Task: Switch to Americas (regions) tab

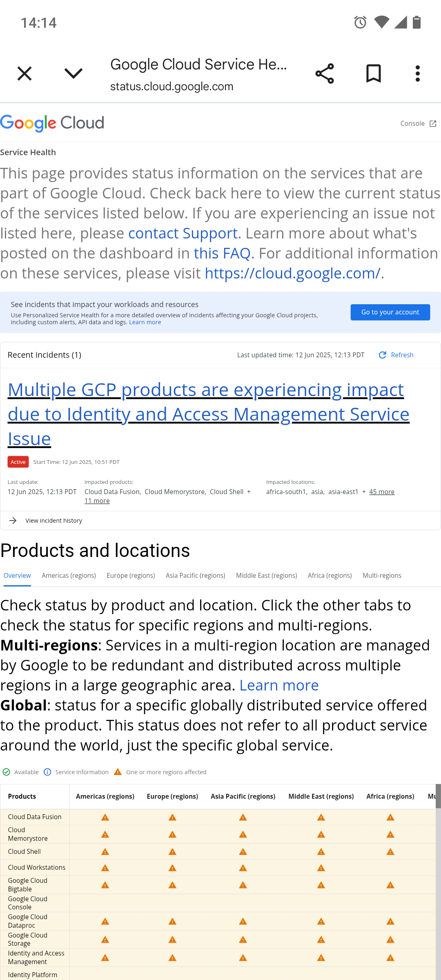Action: 69,575
